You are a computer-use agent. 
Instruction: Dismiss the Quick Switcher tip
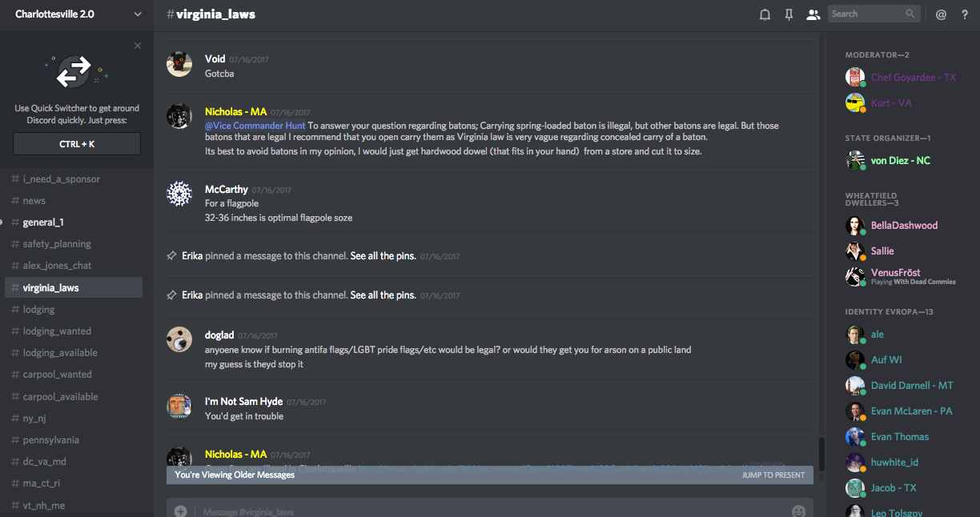138,46
